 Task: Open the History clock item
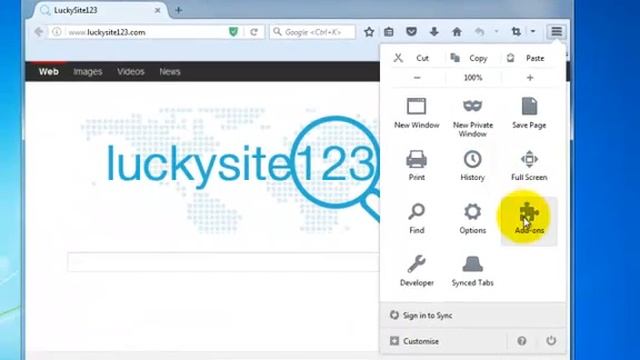[x=473, y=166]
